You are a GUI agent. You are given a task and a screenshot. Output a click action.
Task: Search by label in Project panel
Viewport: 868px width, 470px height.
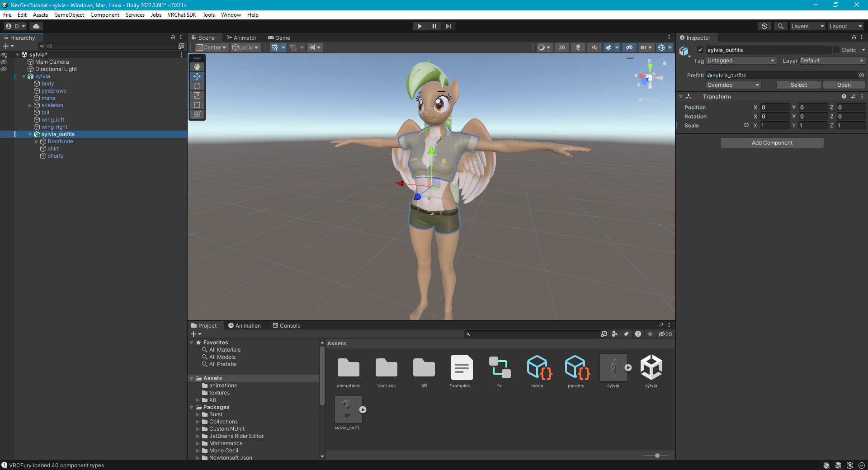coord(626,334)
